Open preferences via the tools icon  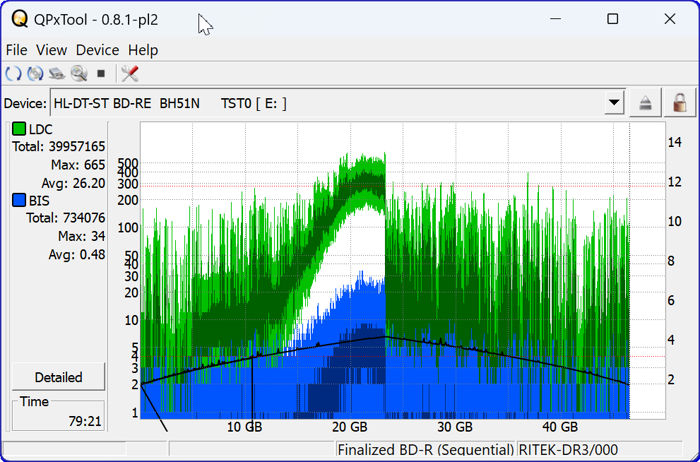tap(129, 74)
